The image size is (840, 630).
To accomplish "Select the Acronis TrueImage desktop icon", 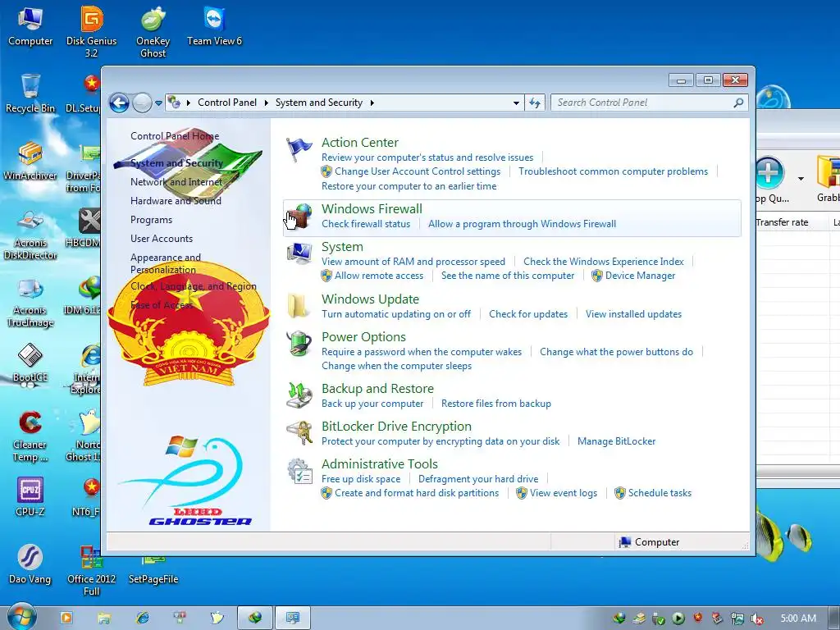I will (x=30, y=302).
